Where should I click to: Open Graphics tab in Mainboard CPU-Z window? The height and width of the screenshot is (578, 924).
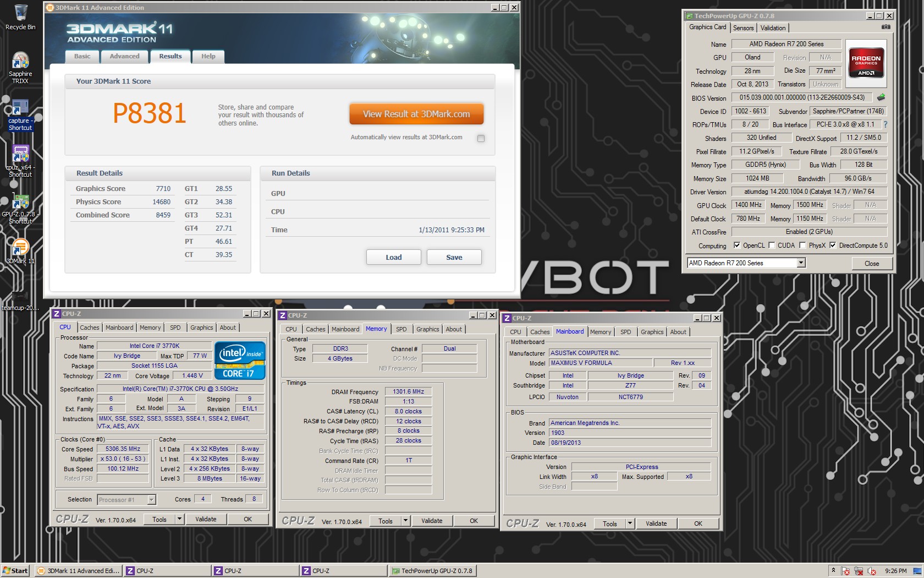(652, 332)
